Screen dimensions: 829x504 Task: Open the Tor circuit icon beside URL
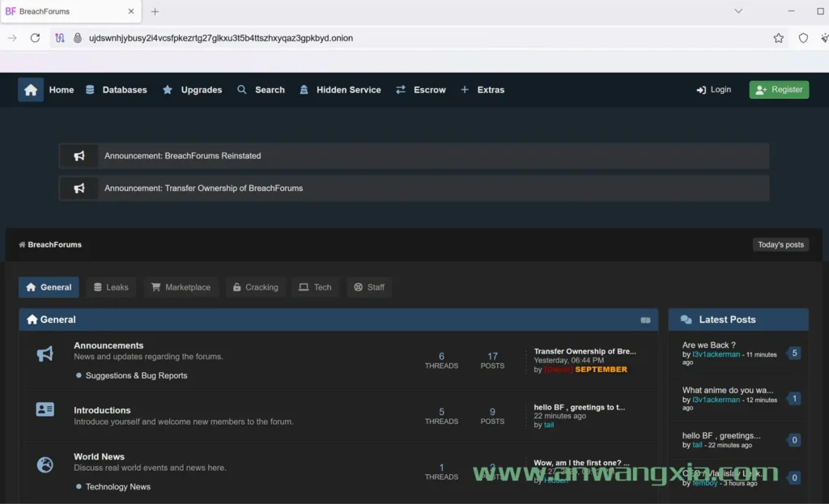click(60, 38)
